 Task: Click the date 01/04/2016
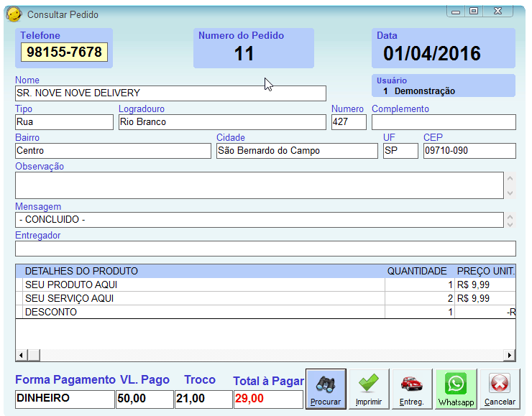coord(432,54)
